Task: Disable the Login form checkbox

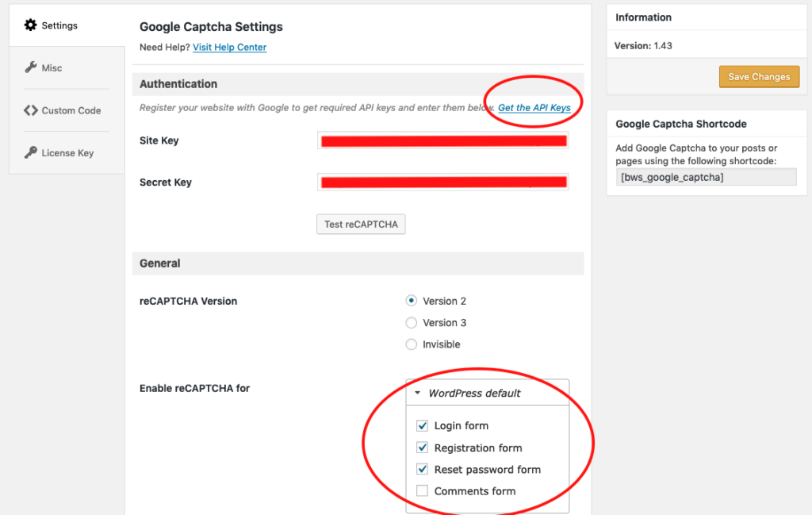Action: (422, 425)
